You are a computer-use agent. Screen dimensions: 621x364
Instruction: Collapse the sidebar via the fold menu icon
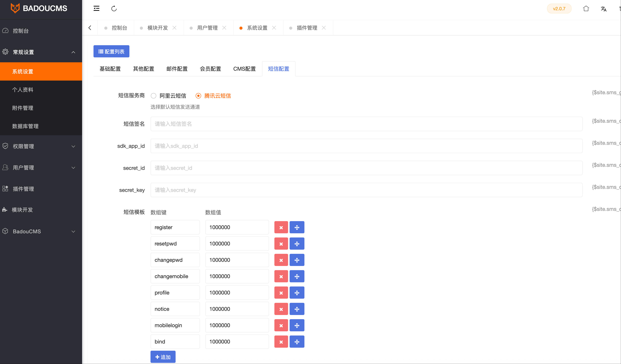pos(96,8)
